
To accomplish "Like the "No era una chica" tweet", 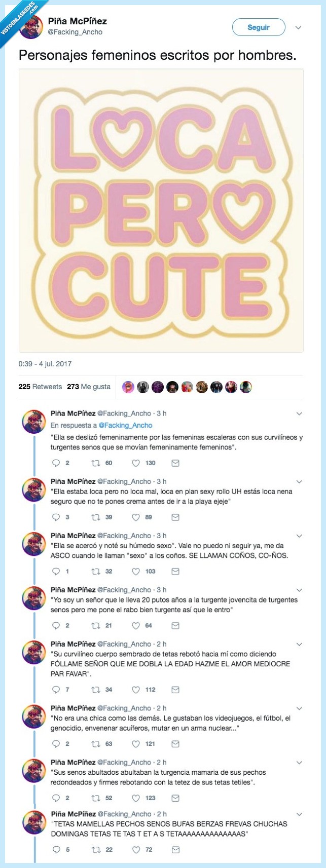I will point(136,744).
